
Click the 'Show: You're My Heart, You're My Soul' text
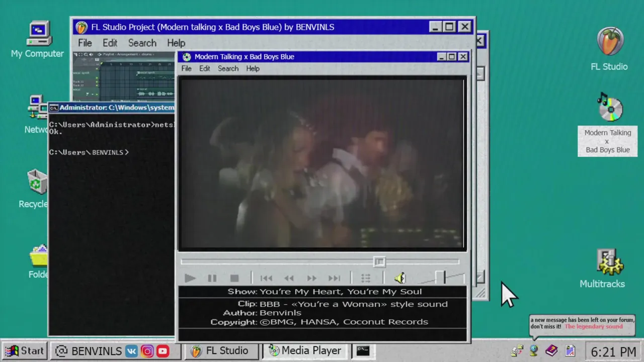point(325,292)
